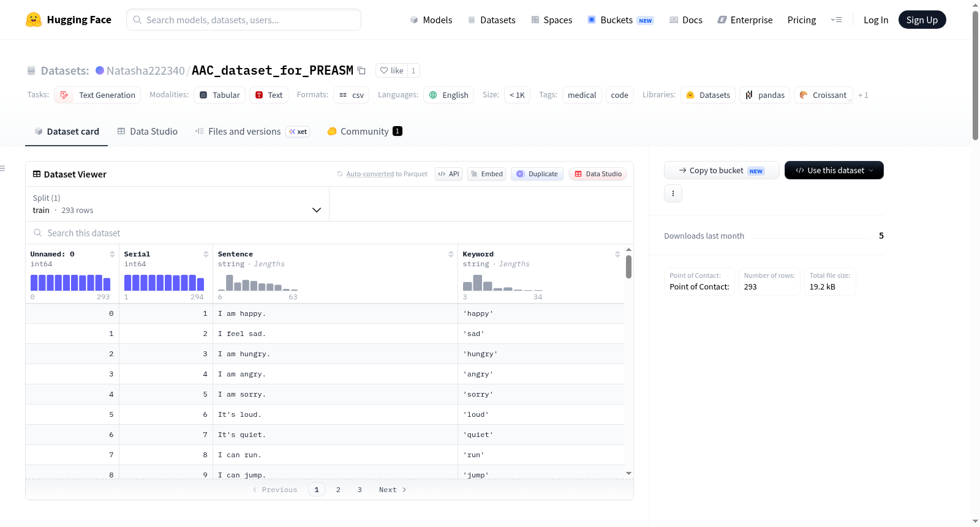Click the medical tag
Viewport: 980px width, 527px height.
pos(582,95)
